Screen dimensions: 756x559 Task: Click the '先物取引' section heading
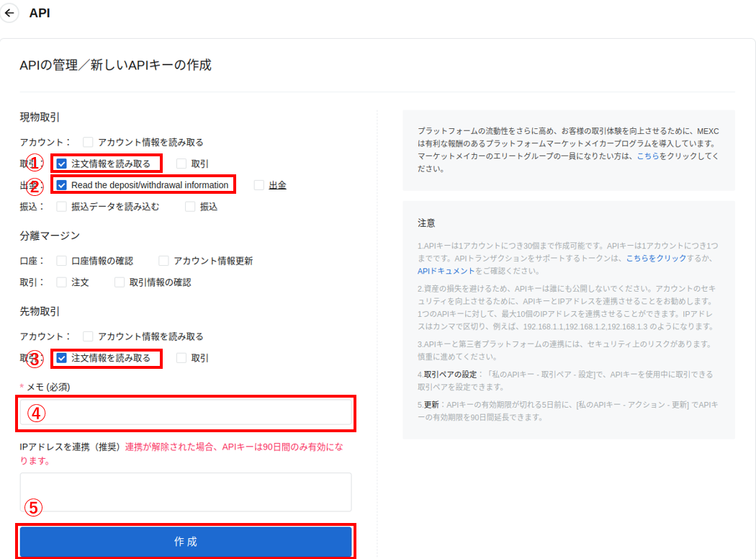tap(40, 312)
